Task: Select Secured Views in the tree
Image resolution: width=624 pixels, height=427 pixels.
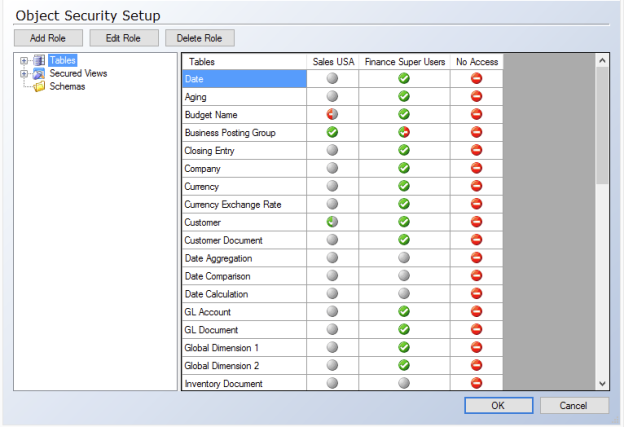Action: coord(78,73)
